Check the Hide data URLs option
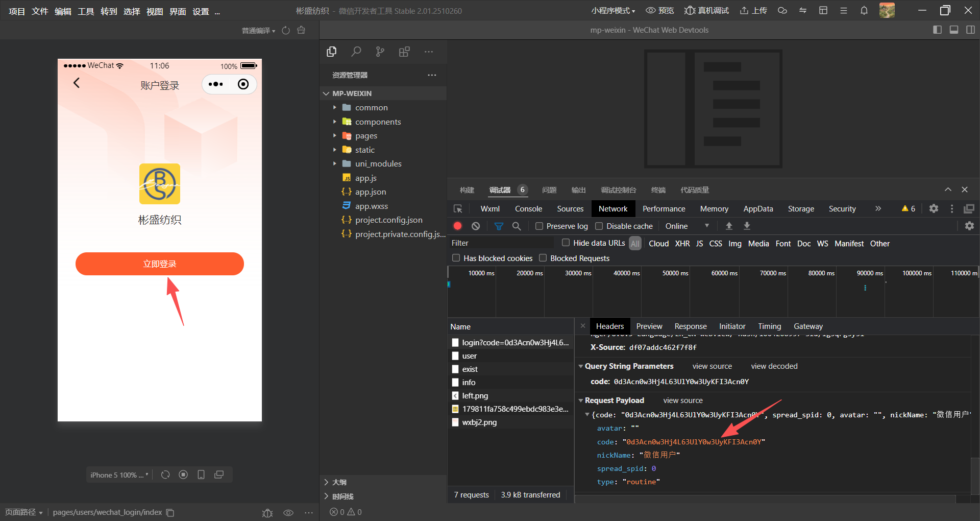Viewport: 980px width, 521px height. (x=566, y=243)
